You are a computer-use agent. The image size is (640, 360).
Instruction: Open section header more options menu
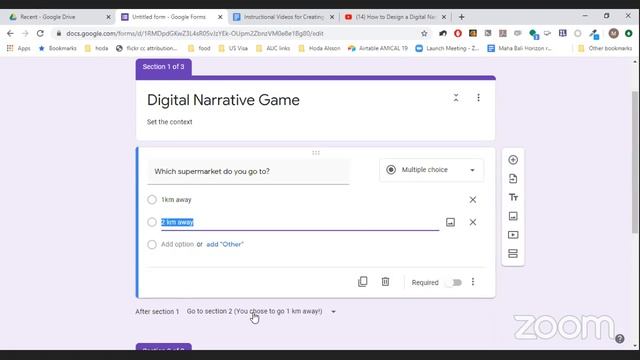coord(478,98)
